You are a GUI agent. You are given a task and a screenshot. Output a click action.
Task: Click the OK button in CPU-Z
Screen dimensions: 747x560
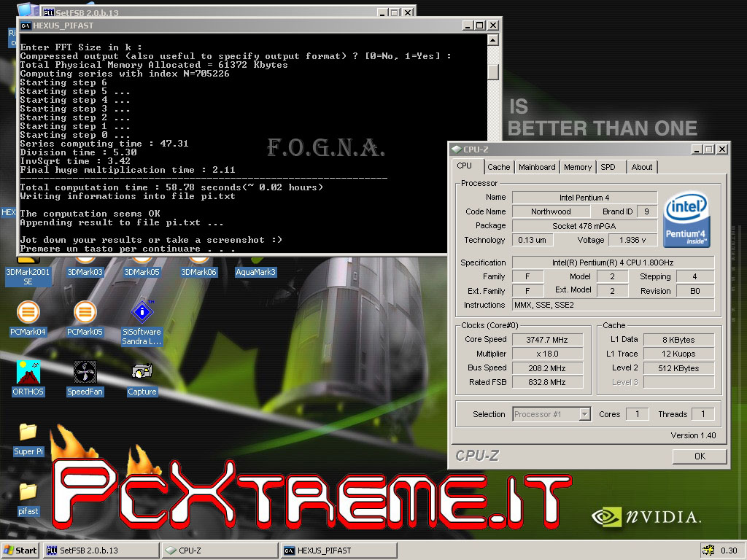[x=700, y=456]
